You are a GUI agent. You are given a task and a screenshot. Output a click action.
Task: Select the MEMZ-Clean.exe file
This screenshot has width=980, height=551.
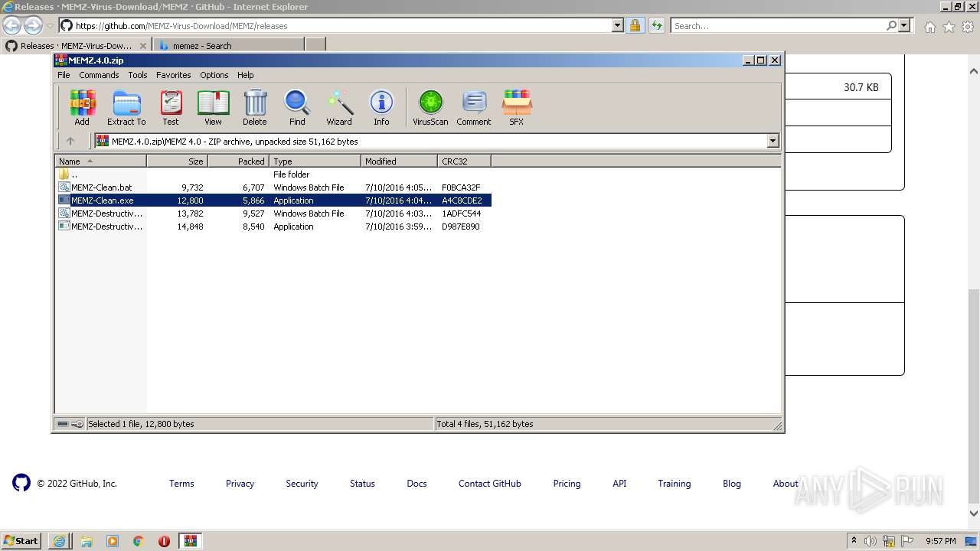pyautogui.click(x=273, y=201)
